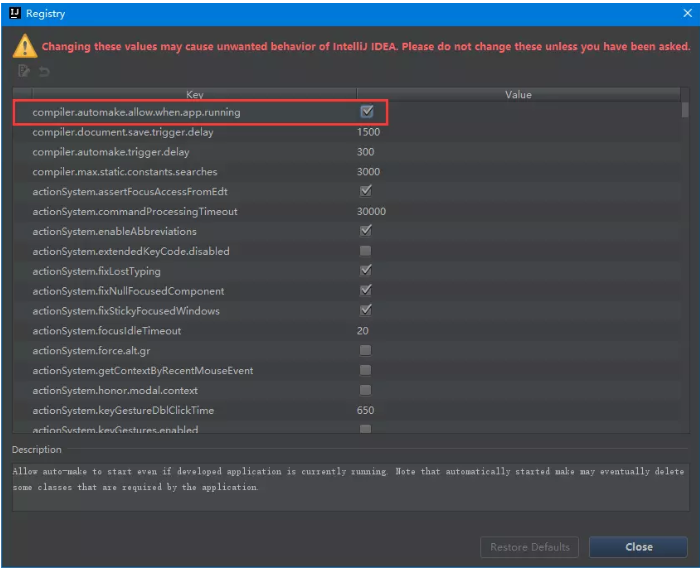Toggle actionSystem.fixStickyFocusedWindows checkbox
Viewport: 700px width, 569px height.
[366, 310]
